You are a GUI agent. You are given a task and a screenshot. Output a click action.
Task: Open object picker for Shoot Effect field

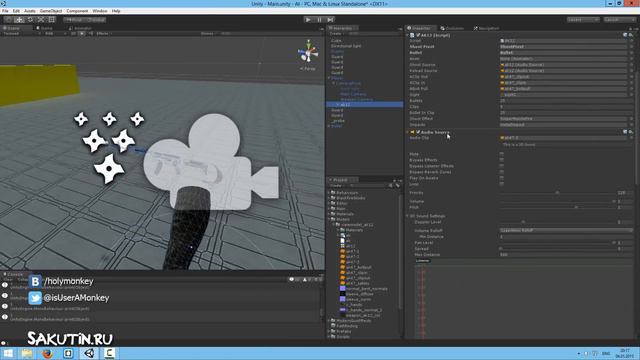point(631,118)
